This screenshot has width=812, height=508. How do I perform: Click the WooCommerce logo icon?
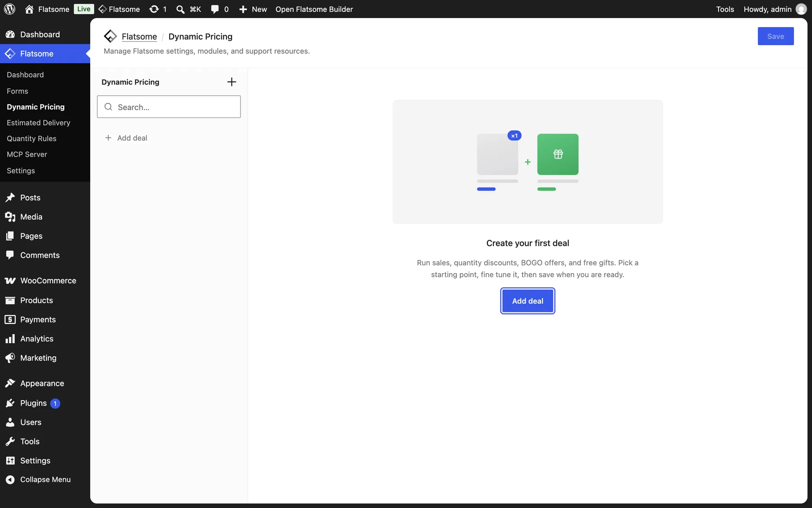(10, 280)
